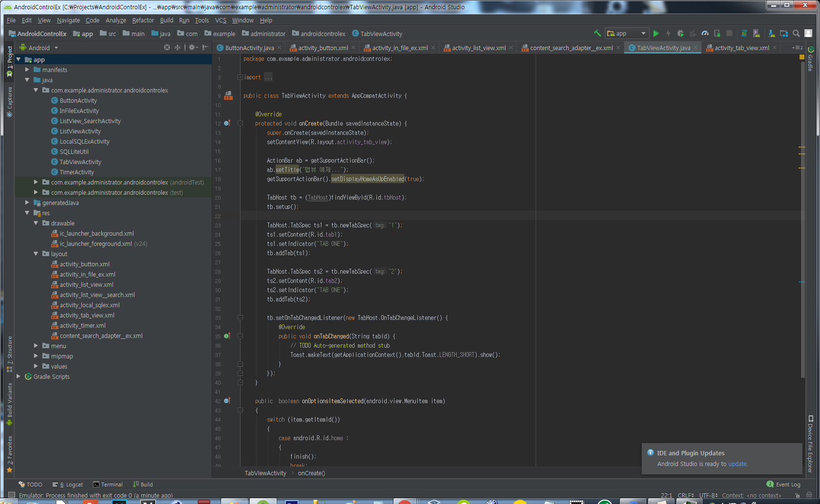Image resolution: width=820 pixels, height=504 pixels.
Task: Click the Stop square button
Action: pyautogui.click(x=729, y=33)
